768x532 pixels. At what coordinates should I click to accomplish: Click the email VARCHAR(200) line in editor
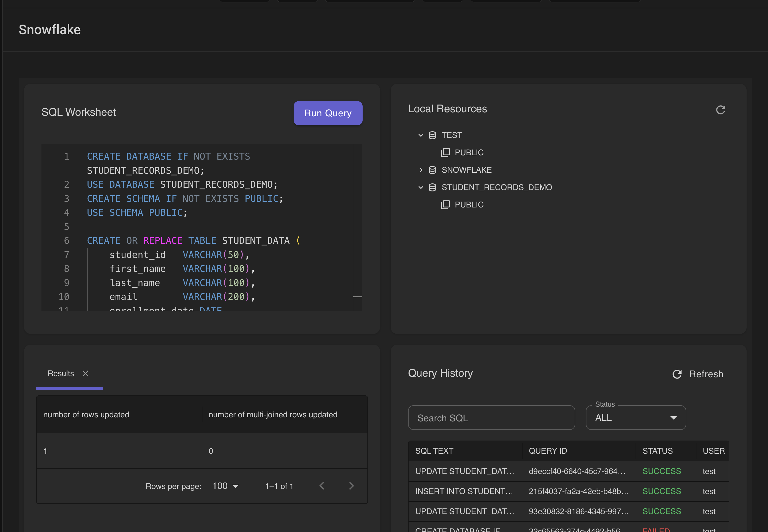click(x=182, y=297)
